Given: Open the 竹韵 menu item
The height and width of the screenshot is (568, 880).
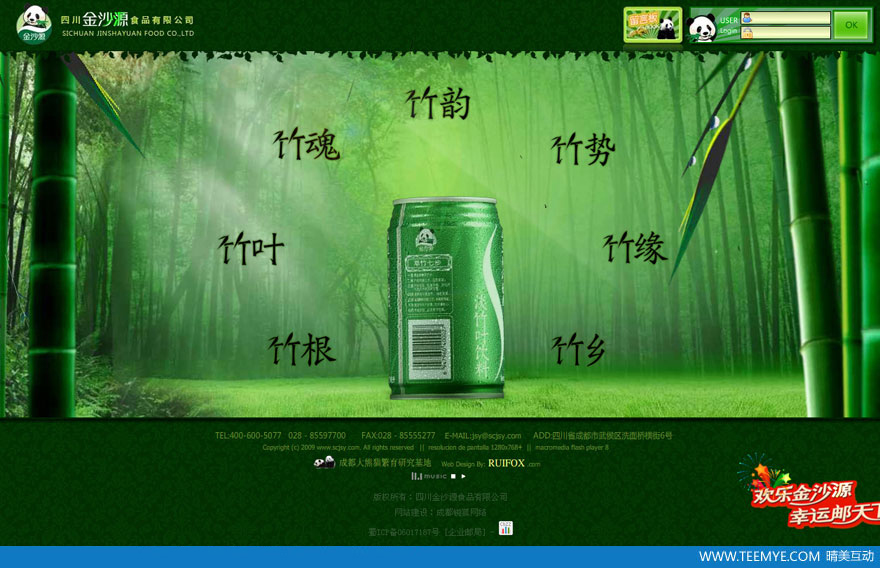Looking at the screenshot, I should 438,103.
